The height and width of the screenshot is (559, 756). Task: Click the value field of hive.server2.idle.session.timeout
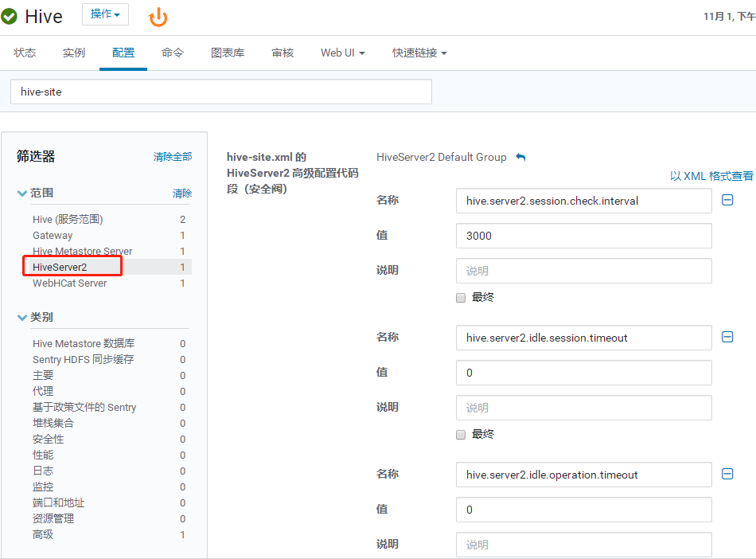click(584, 373)
